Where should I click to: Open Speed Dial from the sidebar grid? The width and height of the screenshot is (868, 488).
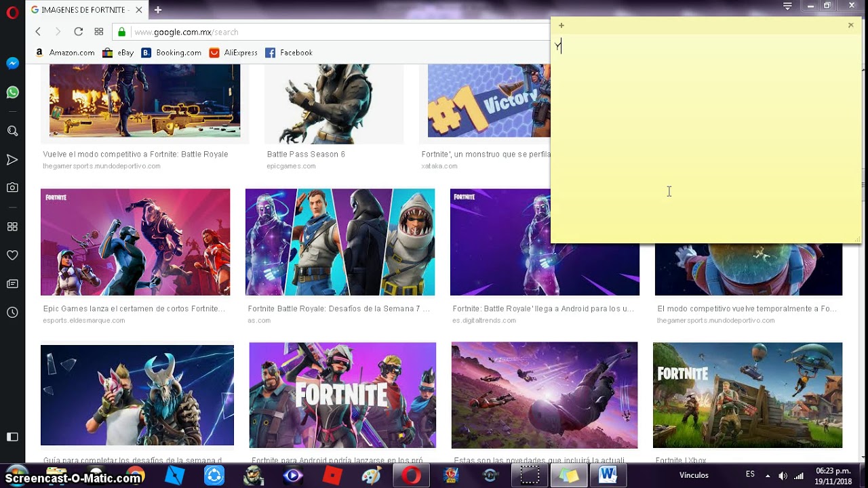tap(12, 226)
